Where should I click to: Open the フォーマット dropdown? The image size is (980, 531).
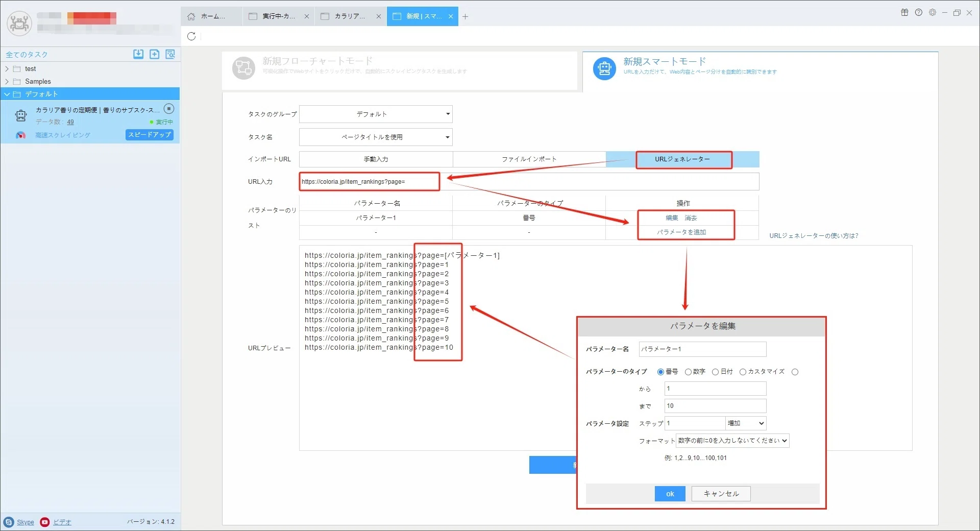tap(732, 441)
